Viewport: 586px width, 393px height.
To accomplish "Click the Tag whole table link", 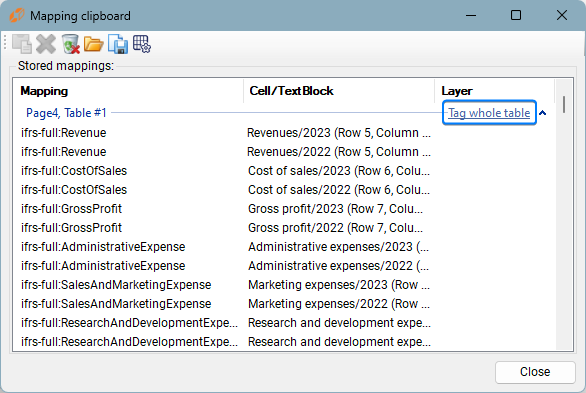I will (489, 112).
